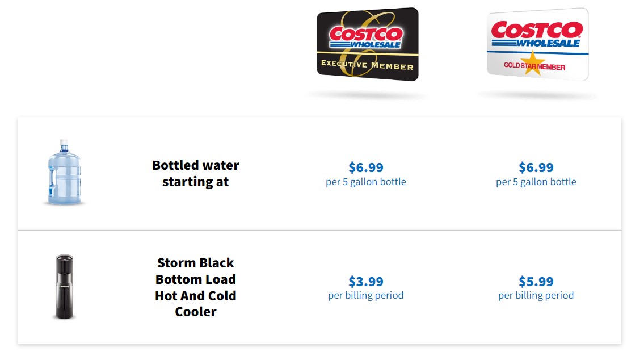The height and width of the screenshot is (356, 644).
Task: Click the Costco Wholesale logo on the white card
Action: 537,33
